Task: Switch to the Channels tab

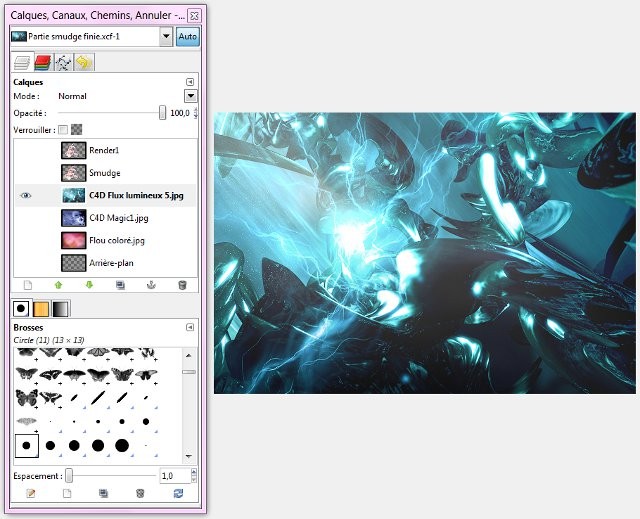Action: pos(44,63)
